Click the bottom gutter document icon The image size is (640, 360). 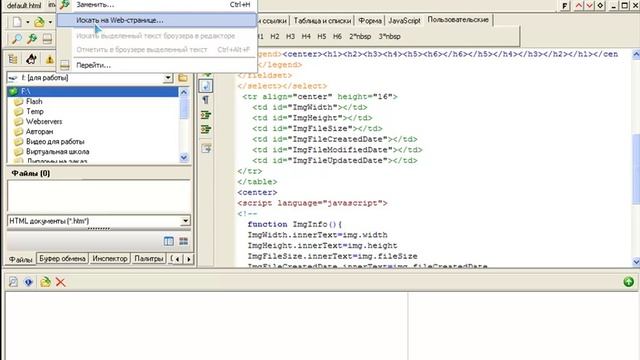[x=206, y=149]
